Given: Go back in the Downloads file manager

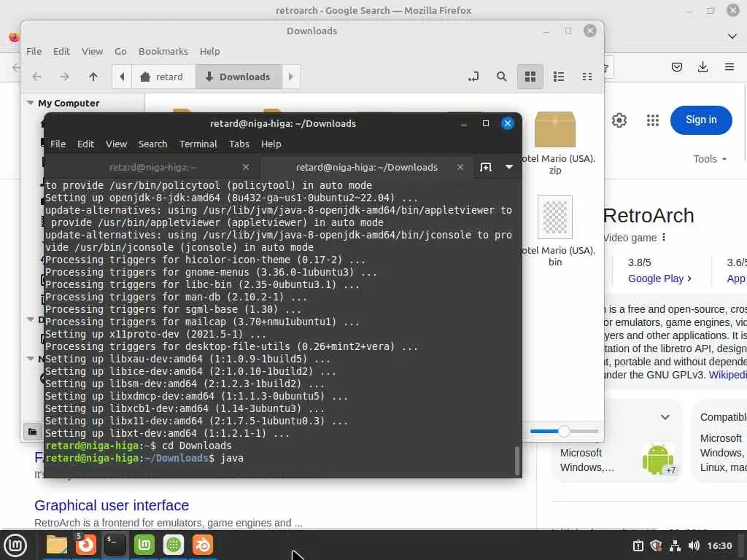Looking at the screenshot, I should pyautogui.click(x=36, y=77).
